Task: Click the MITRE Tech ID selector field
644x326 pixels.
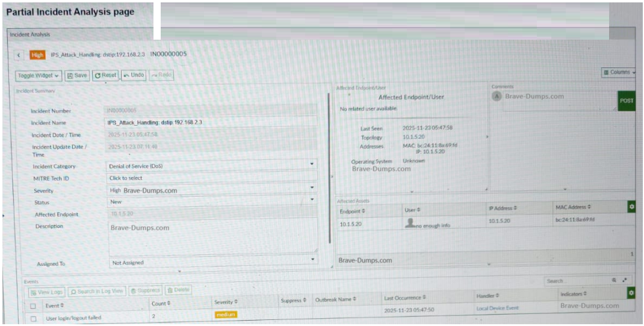Action: 211,178
